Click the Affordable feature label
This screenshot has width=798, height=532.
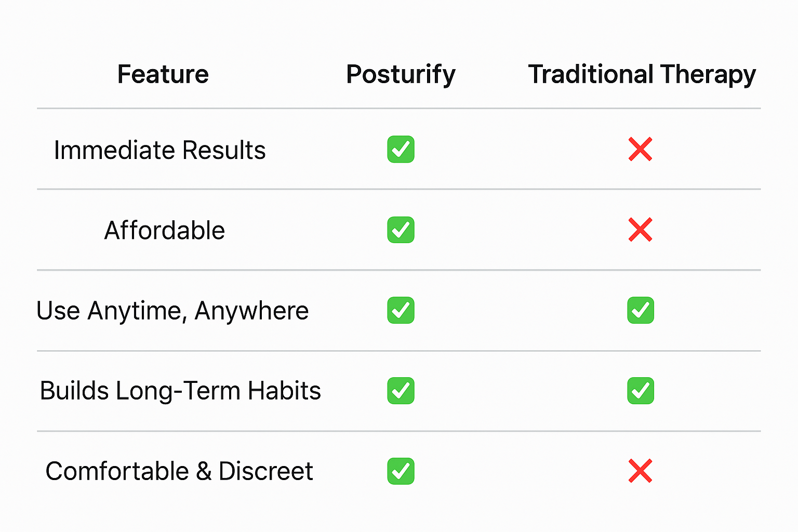pyautogui.click(x=164, y=230)
